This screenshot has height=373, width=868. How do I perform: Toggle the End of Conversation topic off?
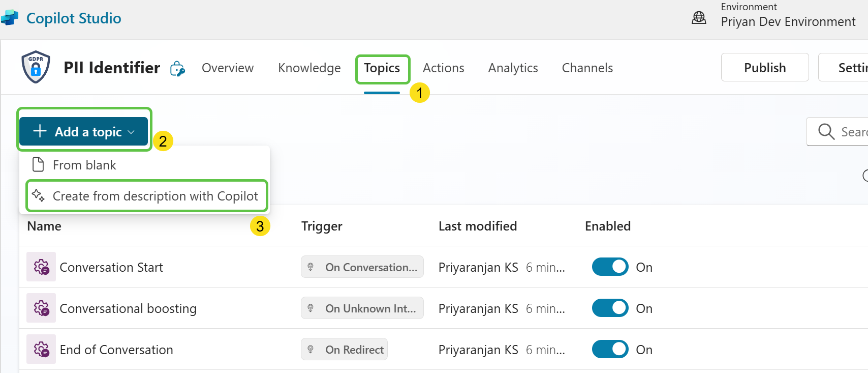(x=610, y=349)
